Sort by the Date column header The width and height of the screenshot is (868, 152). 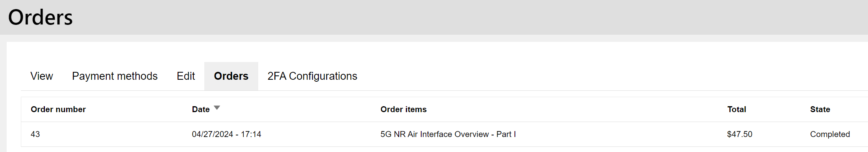tap(201, 109)
